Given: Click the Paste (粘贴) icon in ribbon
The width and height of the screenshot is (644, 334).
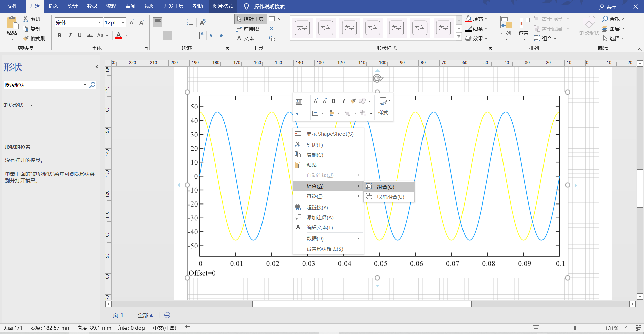Looking at the screenshot, I should 12,23.
